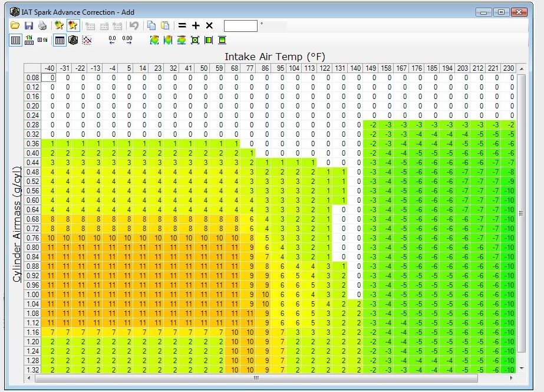Click the green-star favorite icon

coord(60,25)
